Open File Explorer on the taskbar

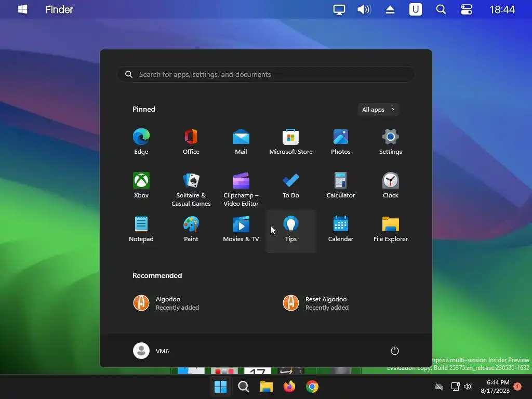pos(267,387)
